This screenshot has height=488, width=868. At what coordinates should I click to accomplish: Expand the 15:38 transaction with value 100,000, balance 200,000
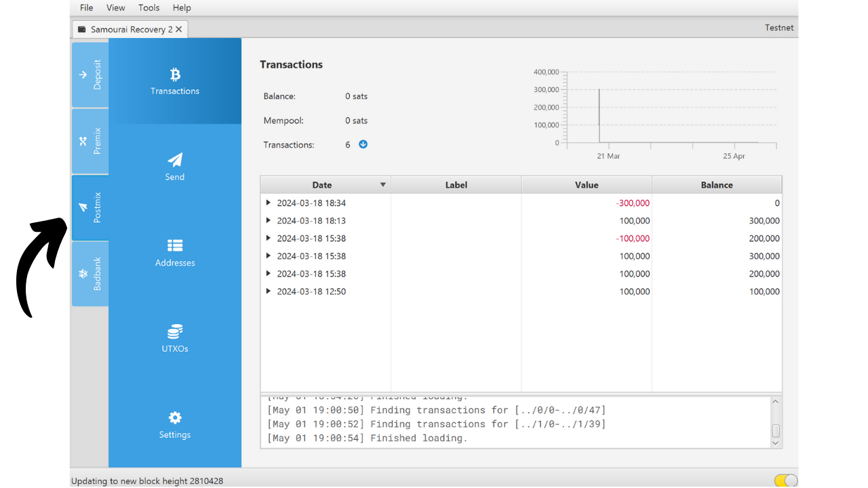[269, 274]
